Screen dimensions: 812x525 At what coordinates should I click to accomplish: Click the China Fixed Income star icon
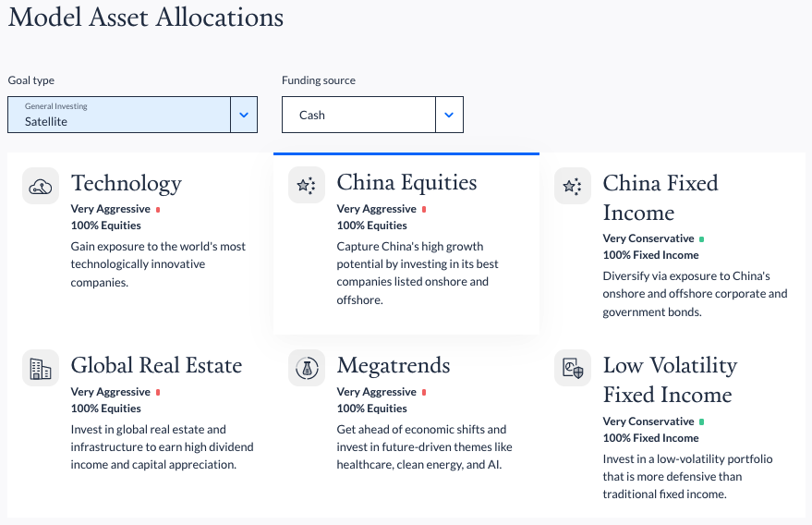pos(573,186)
